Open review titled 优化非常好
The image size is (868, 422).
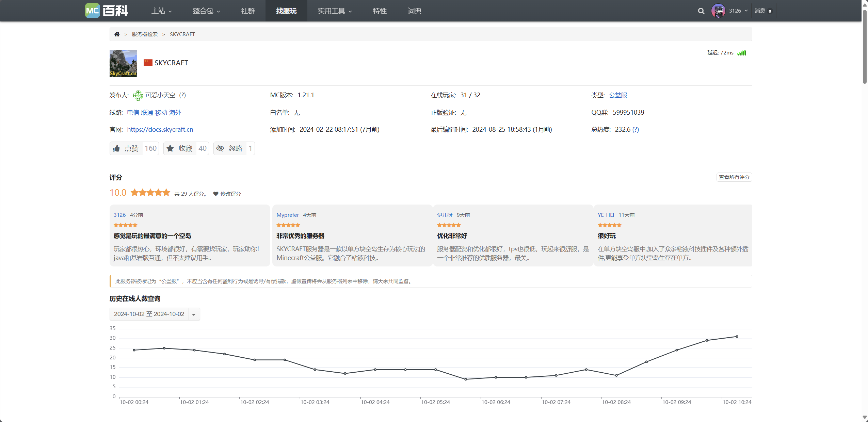point(452,236)
